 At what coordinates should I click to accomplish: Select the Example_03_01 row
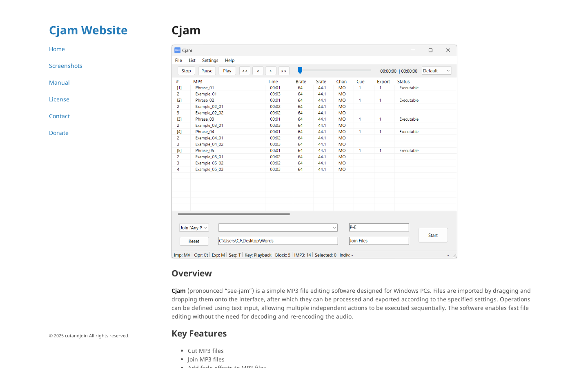314,126
